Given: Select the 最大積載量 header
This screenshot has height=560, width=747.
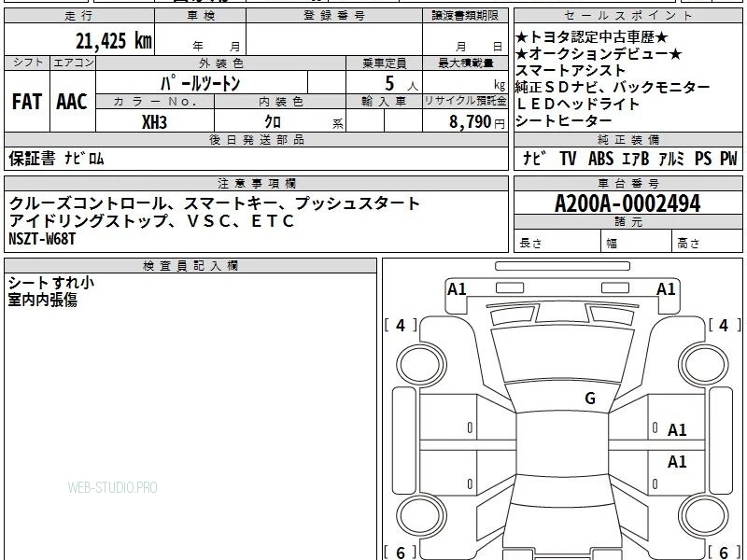Looking at the screenshot, I should [465, 63].
